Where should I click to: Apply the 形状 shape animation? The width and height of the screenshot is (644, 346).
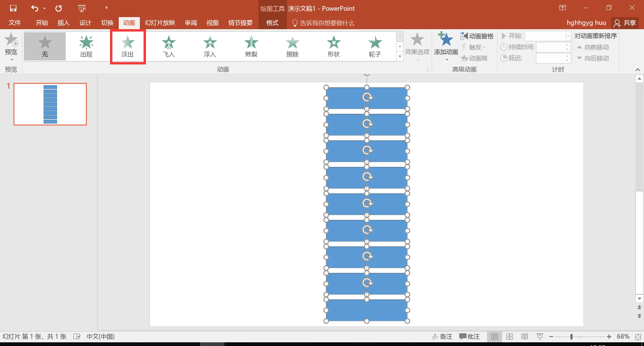(x=334, y=46)
